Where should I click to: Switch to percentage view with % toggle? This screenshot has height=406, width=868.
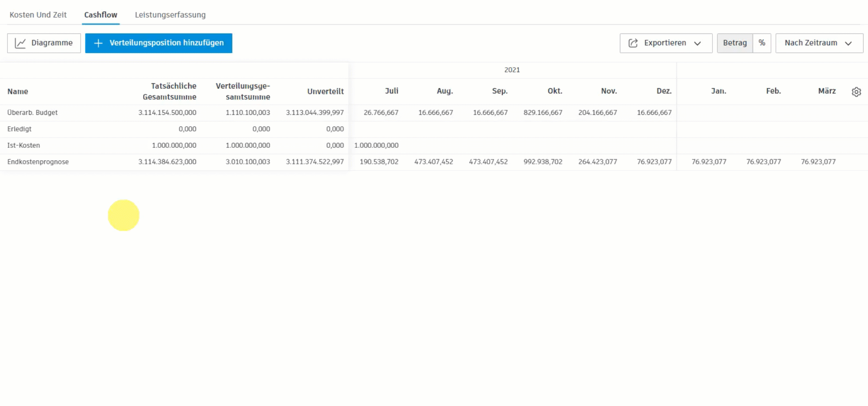click(x=762, y=43)
